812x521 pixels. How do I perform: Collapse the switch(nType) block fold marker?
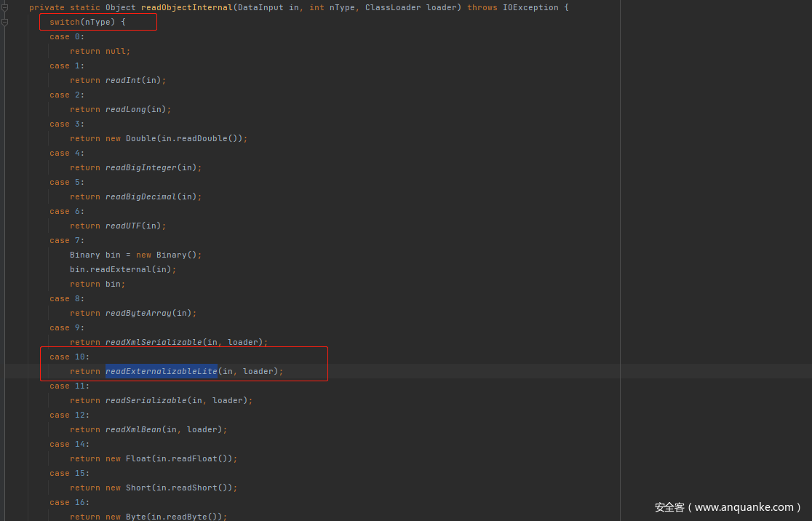[4, 22]
